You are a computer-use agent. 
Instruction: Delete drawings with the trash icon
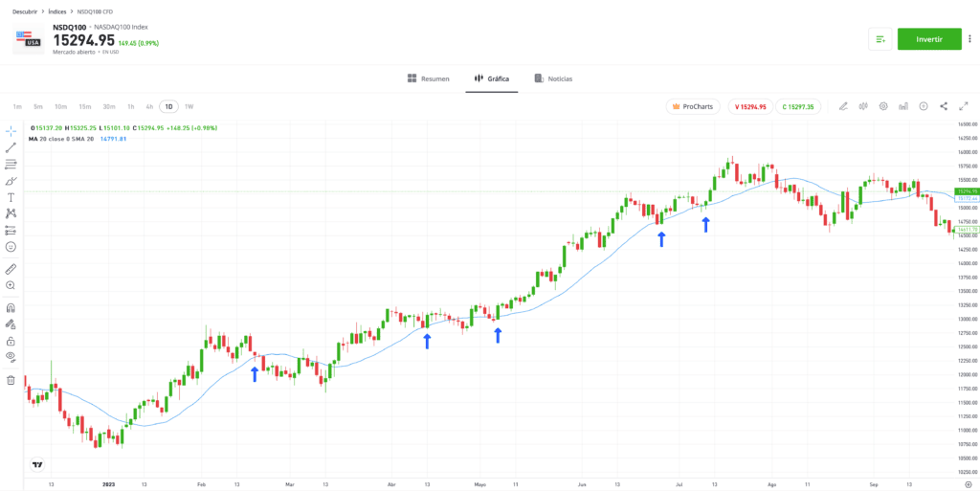[11, 380]
